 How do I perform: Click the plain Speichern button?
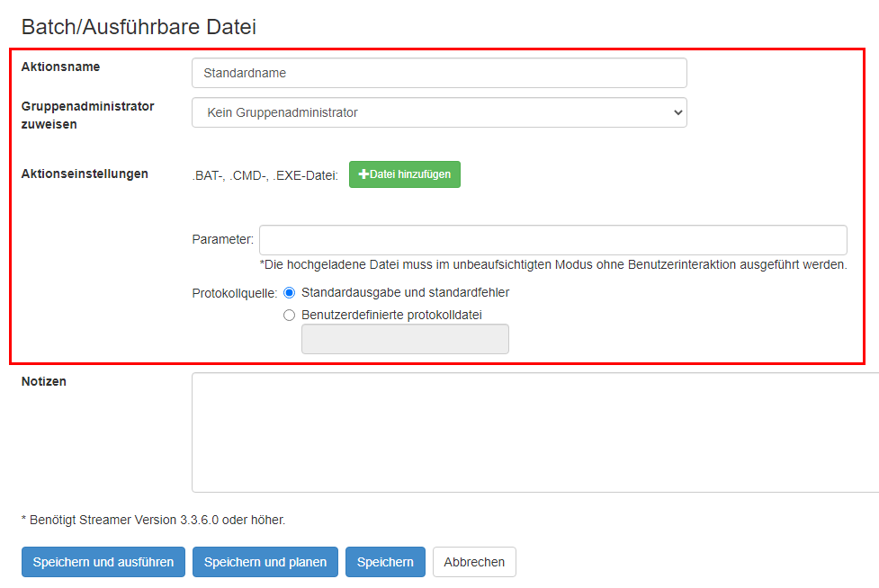tap(385, 562)
